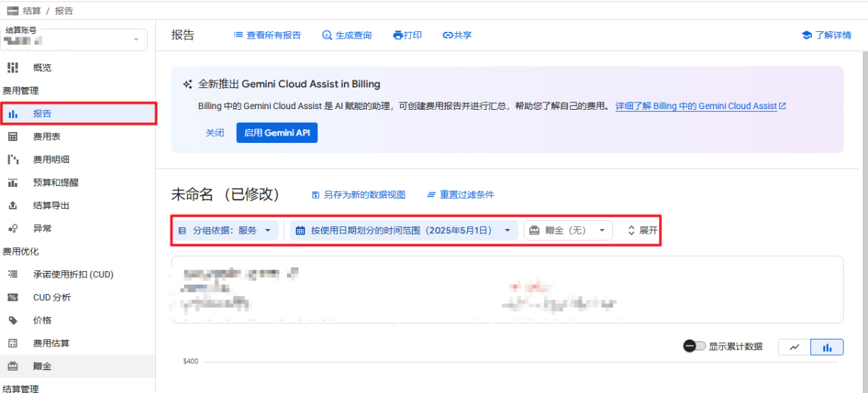Open 概览 in the sidebar
Screen dimensions: 868x393
[43, 68]
